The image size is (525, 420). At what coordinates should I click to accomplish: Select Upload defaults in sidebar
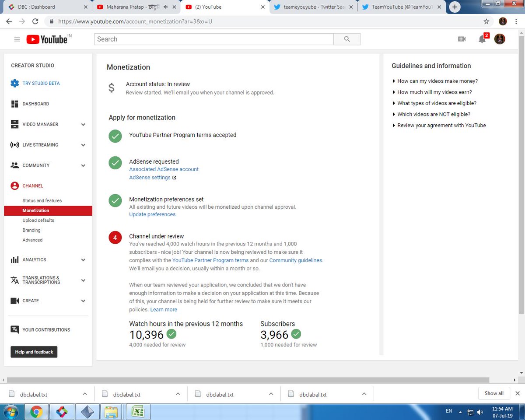[x=38, y=220]
